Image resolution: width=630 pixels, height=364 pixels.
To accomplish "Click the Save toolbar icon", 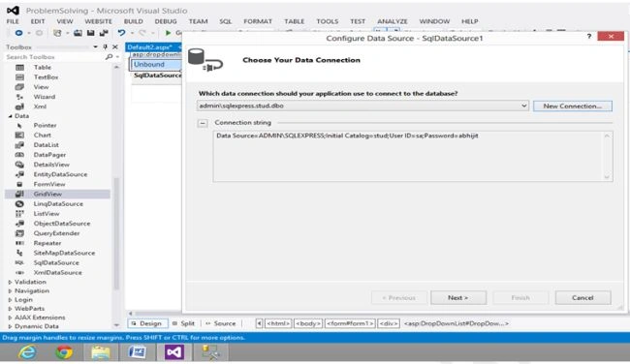I will point(90,33).
